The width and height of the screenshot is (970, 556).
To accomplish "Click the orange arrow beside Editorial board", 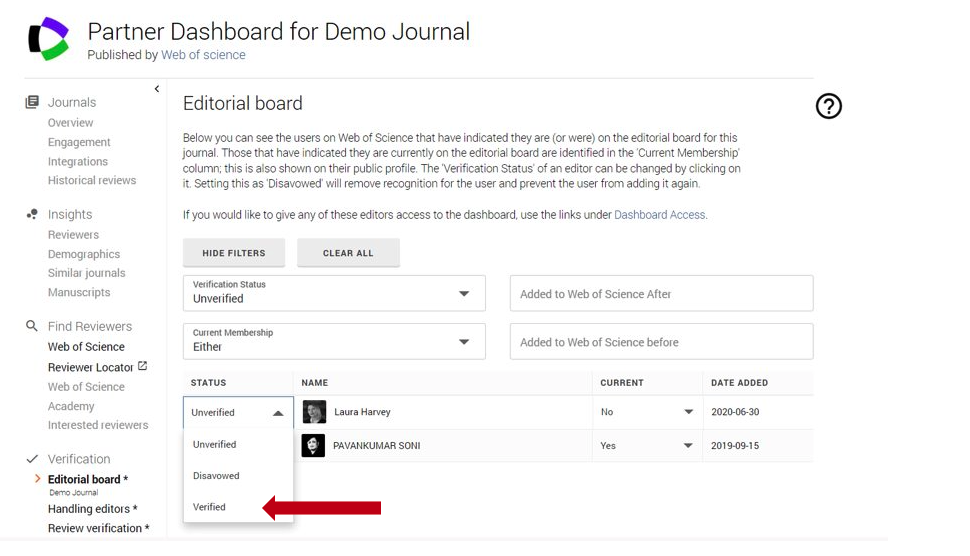I will (38, 479).
